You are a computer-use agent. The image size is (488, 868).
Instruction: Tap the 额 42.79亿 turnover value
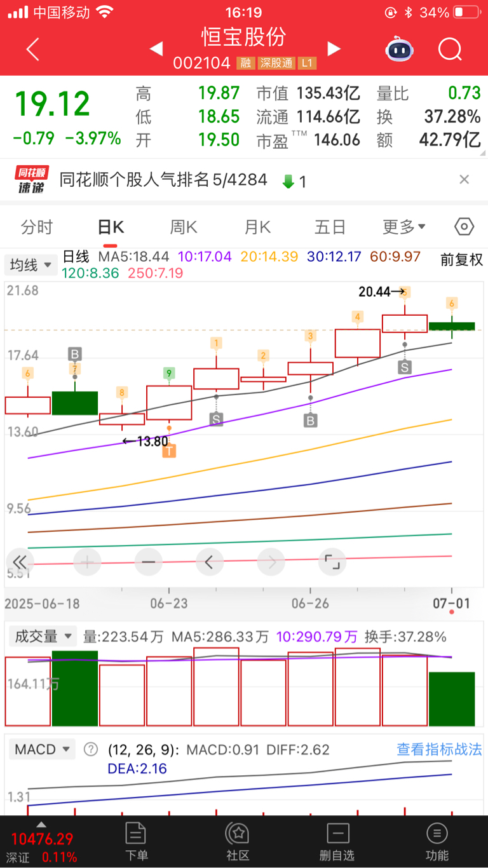click(428, 140)
